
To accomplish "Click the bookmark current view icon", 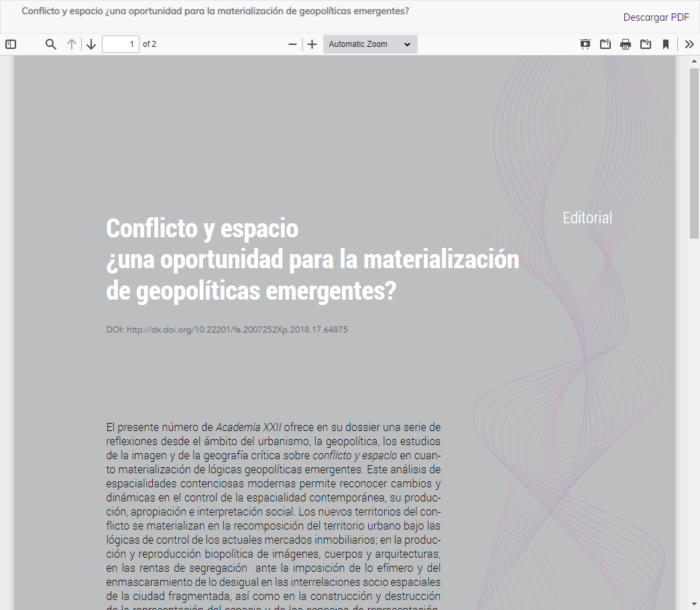I will click(x=666, y=44).
